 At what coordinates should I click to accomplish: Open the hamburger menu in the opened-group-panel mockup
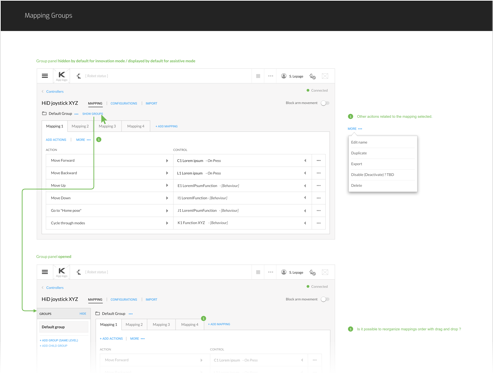pos(45,272)
